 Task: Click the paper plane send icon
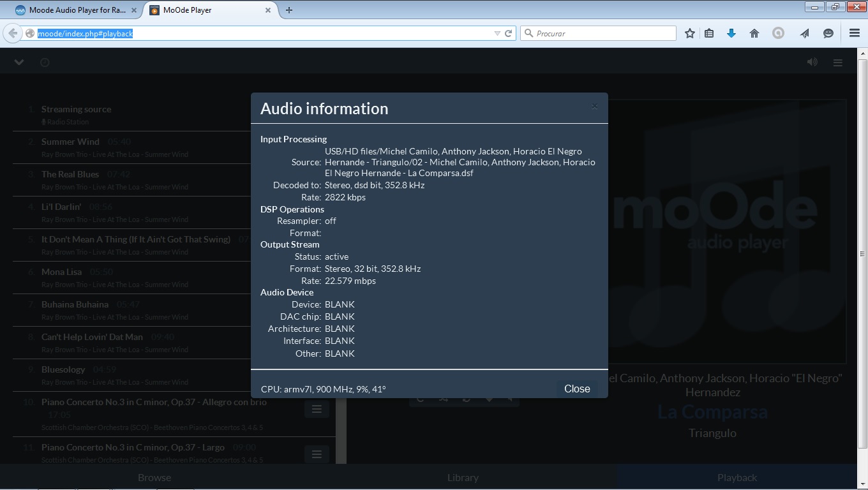point(805,33)
